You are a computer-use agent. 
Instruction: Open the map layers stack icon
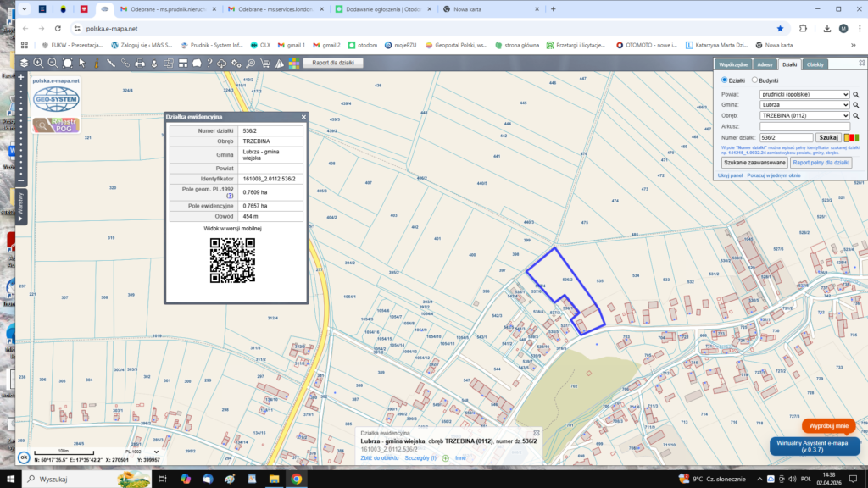(24, 63)
